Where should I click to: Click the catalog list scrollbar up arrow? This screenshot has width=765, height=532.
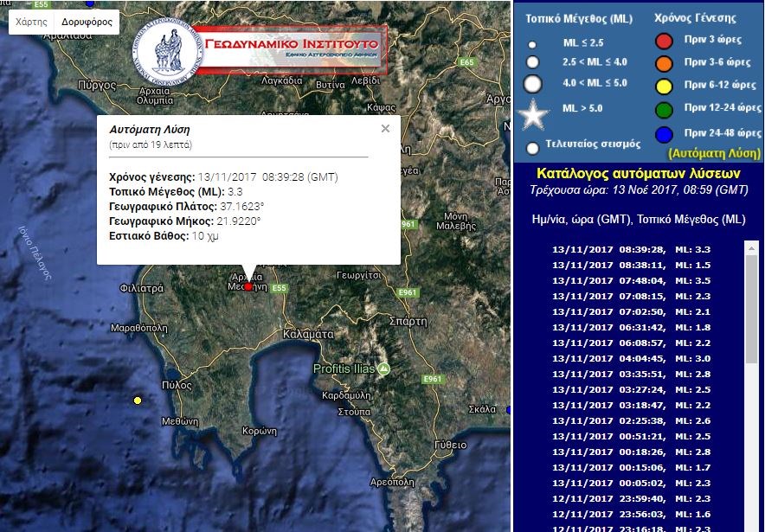[x=750, y=248]
